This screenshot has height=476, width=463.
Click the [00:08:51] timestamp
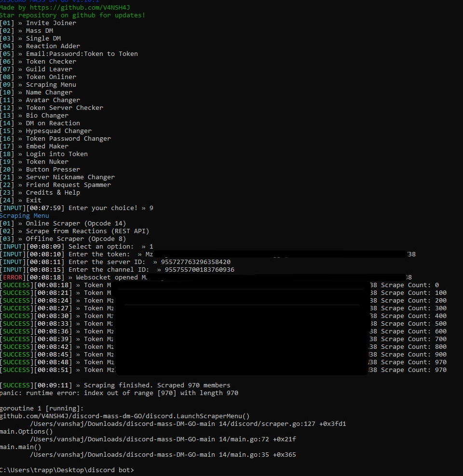53,370
